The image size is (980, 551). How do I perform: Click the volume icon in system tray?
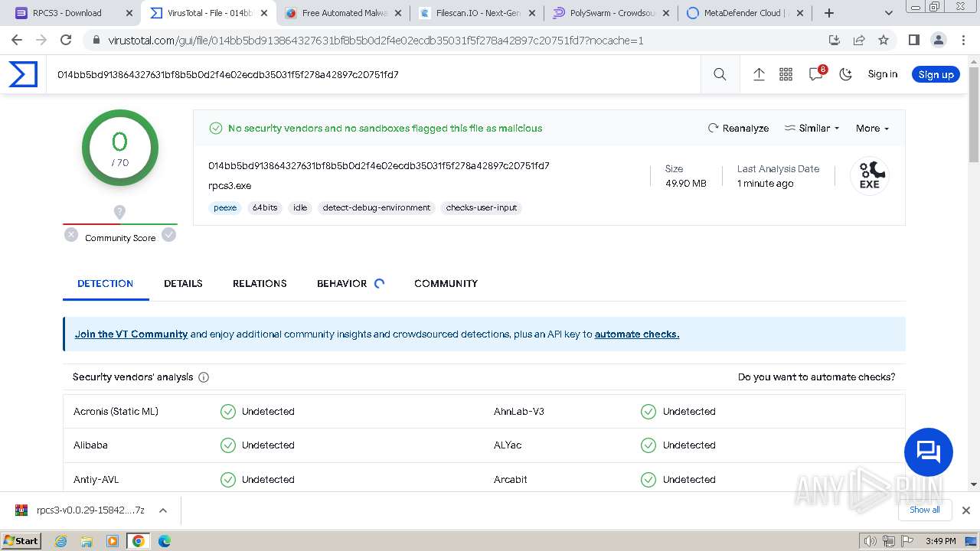(871, 541)
